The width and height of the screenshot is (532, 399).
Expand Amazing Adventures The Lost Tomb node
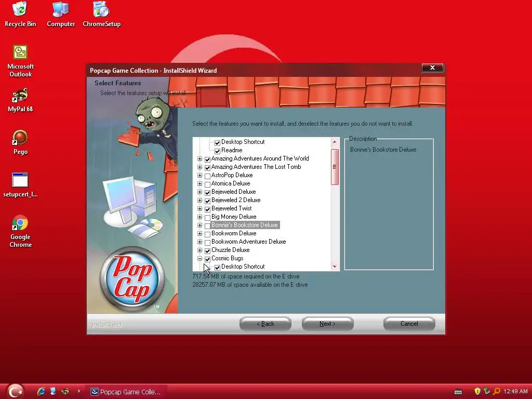click(x=200, y=167)
